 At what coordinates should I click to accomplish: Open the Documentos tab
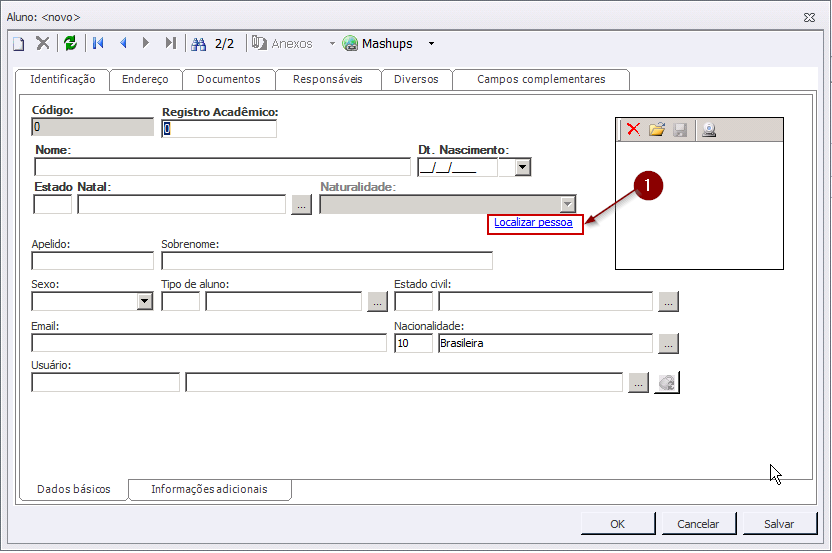(x=228, y=79)
